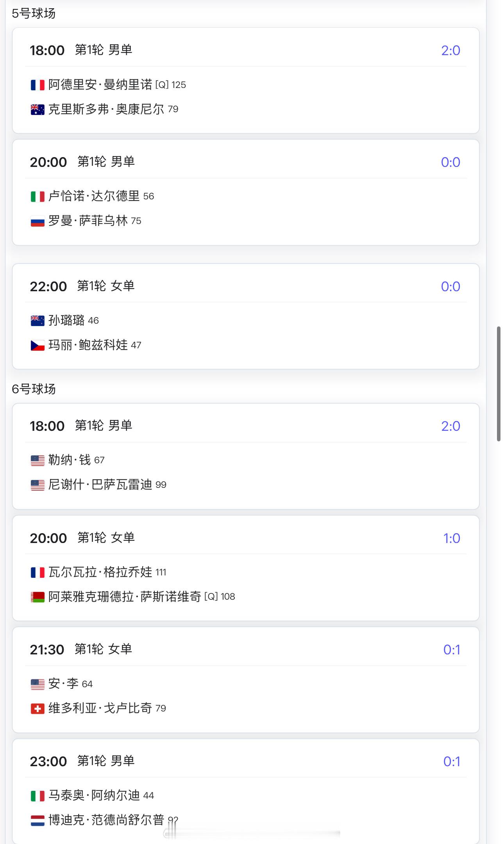Open the 21:30 第1轮 女单 match card
Image resolution: width=504 pixels, height=844 pixels.
246,680
